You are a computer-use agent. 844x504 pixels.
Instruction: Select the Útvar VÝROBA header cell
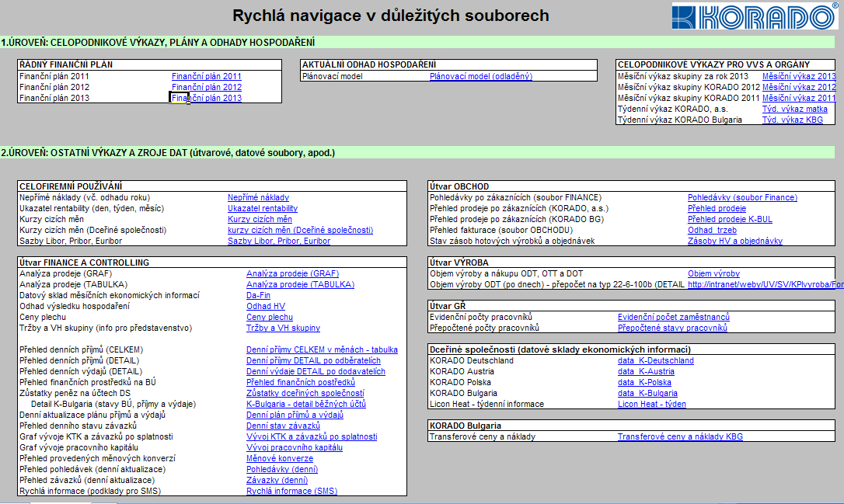coord(631,262)
